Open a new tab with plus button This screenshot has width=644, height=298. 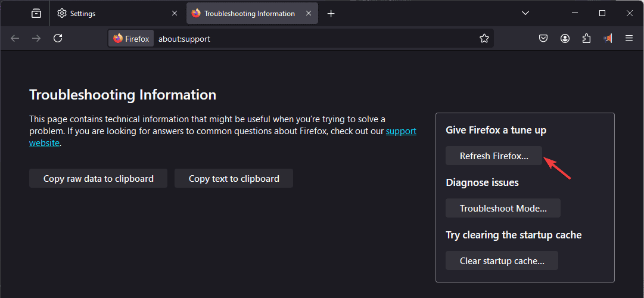[331, 14]
